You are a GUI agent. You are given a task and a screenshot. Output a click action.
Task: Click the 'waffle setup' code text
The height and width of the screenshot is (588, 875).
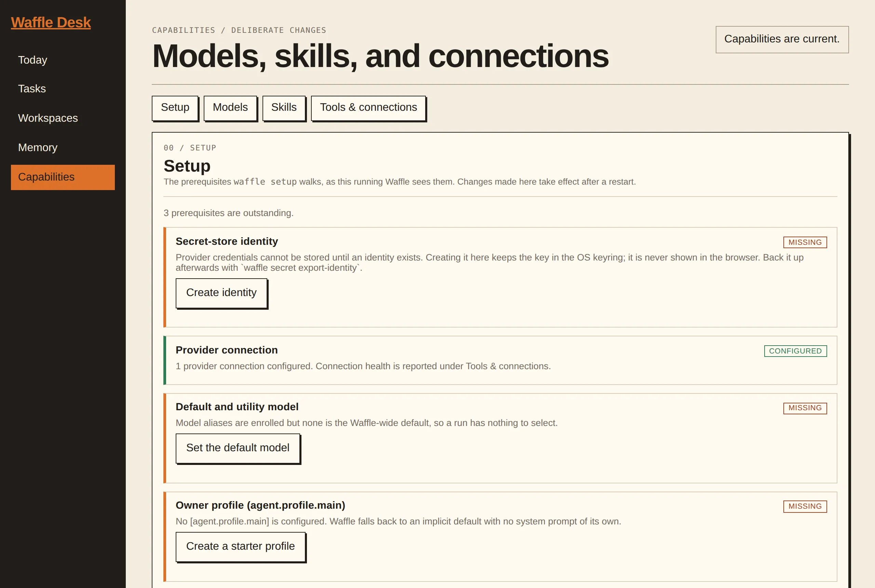click(x=265, y=182)
